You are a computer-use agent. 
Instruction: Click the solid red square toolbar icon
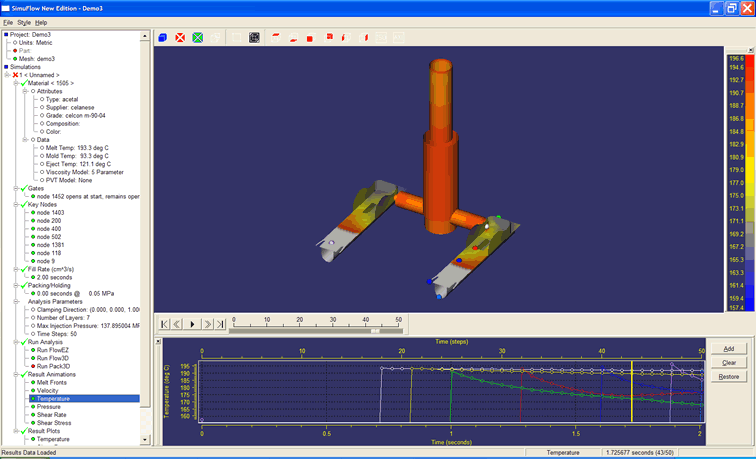(x=311, y=39)
